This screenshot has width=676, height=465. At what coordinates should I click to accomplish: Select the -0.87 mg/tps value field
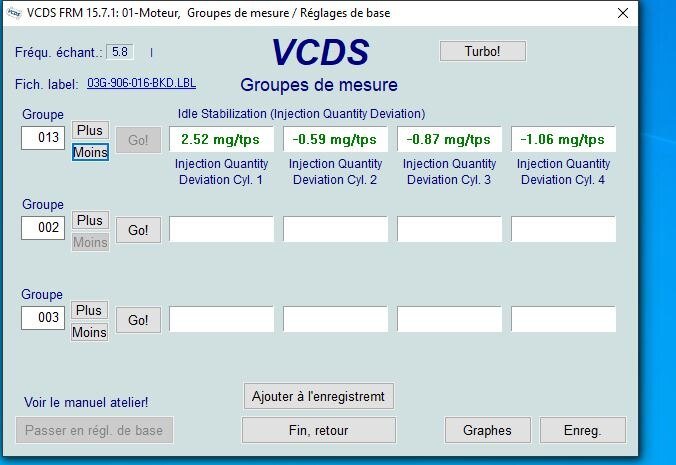click(x=449, y=139)
